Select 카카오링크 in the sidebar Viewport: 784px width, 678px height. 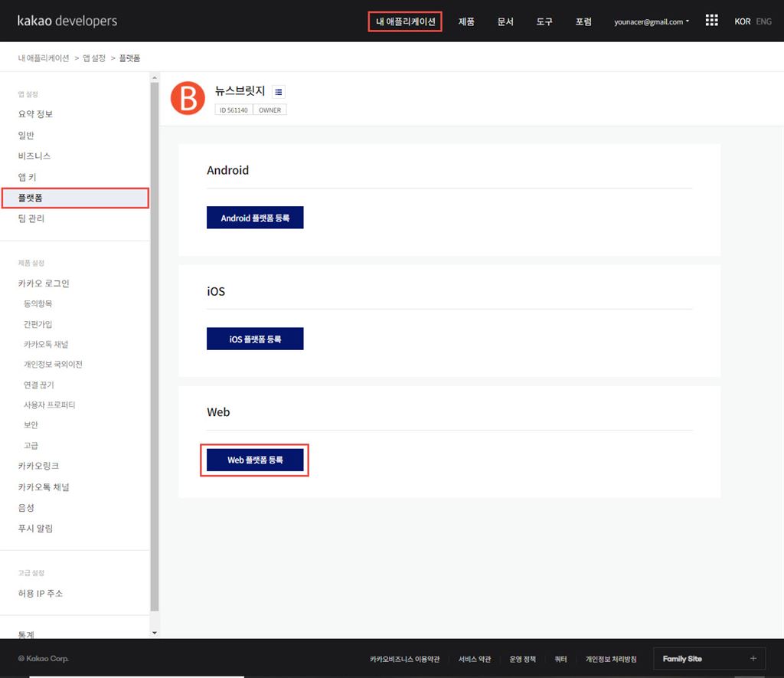pyautogui.click(x=38, y=466)
